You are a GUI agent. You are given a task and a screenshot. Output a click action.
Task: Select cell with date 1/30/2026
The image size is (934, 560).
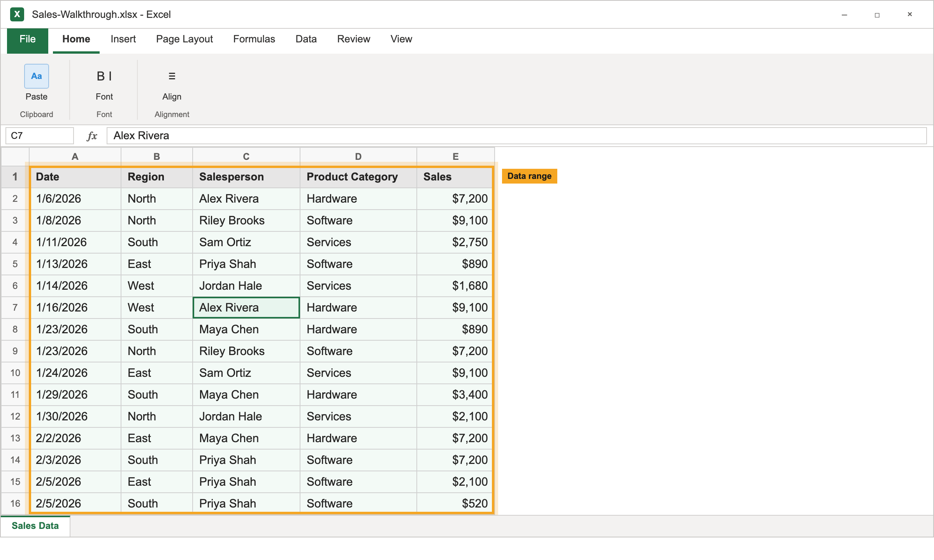pyautogui.click(x=75, y=416)
